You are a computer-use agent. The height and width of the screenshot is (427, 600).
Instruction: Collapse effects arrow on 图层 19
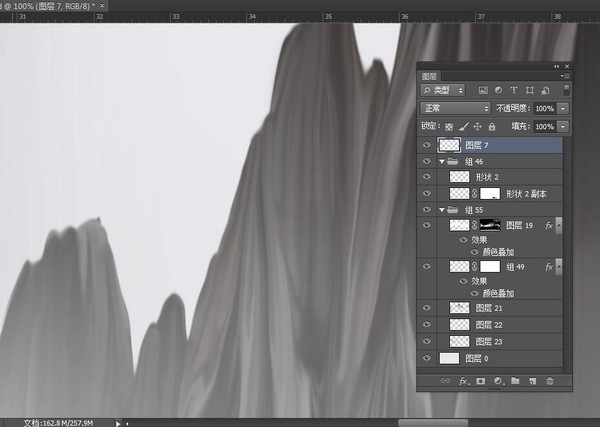(x=559, y=225)
